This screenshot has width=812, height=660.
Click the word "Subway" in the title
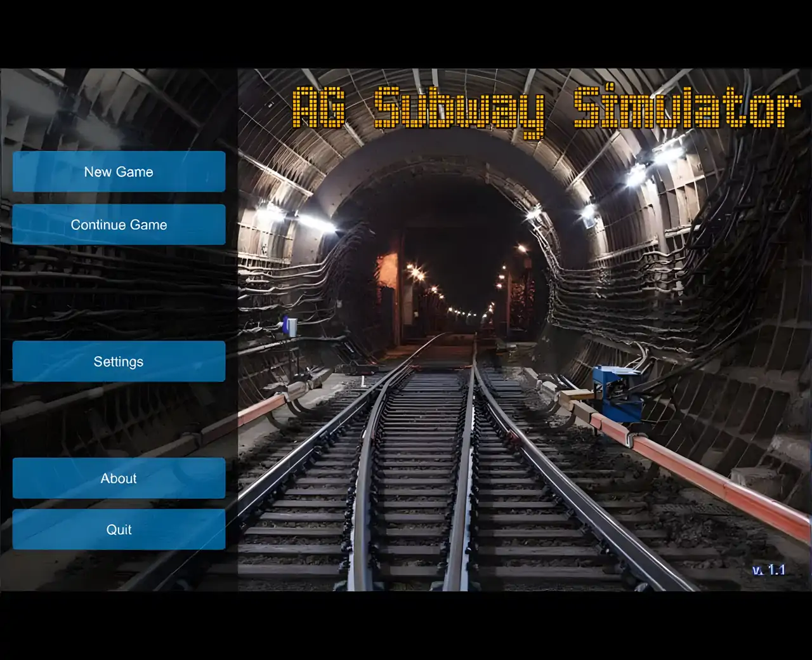458,109
